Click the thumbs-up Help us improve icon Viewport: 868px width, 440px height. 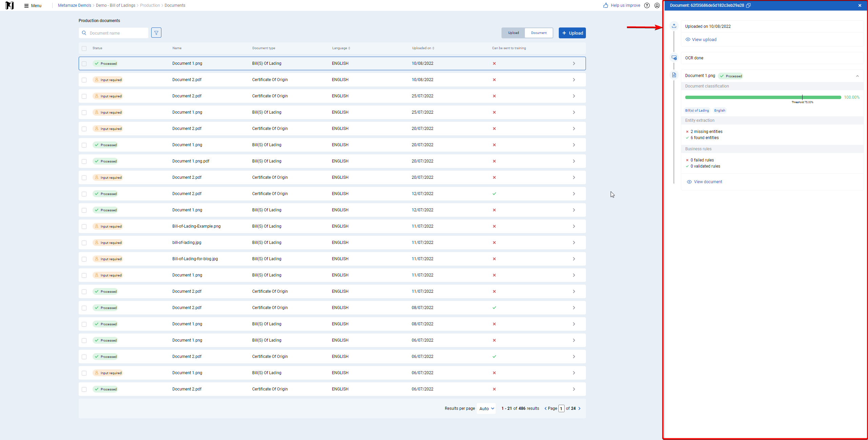click(x=606, y=5)
